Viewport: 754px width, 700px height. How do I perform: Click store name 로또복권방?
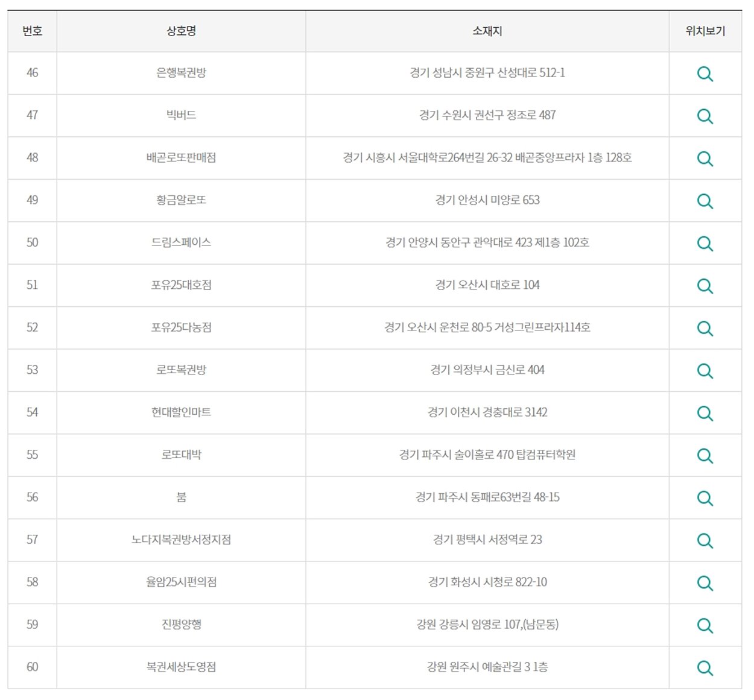coord(181,370)
